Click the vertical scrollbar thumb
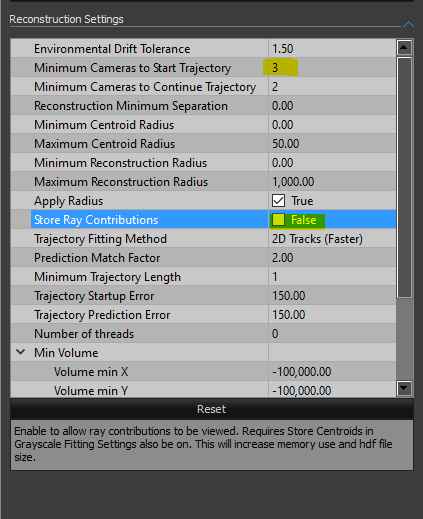This screenshot has width=423, height=519. coord(404,177)
